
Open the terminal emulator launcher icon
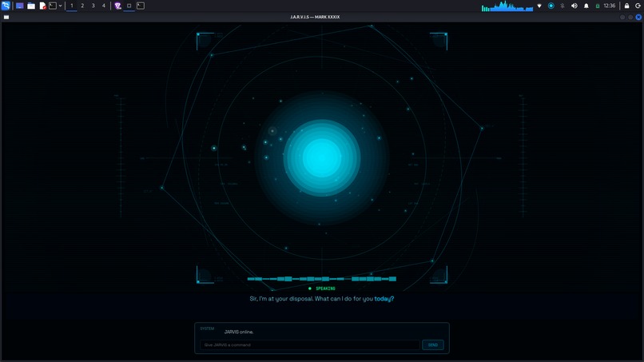coord(53,6)
